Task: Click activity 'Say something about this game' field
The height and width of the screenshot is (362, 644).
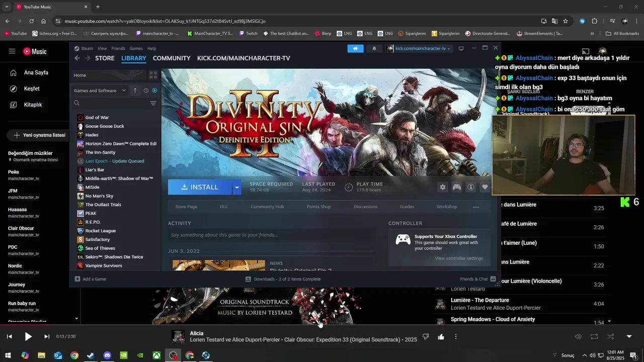Action: pos(271,235)
